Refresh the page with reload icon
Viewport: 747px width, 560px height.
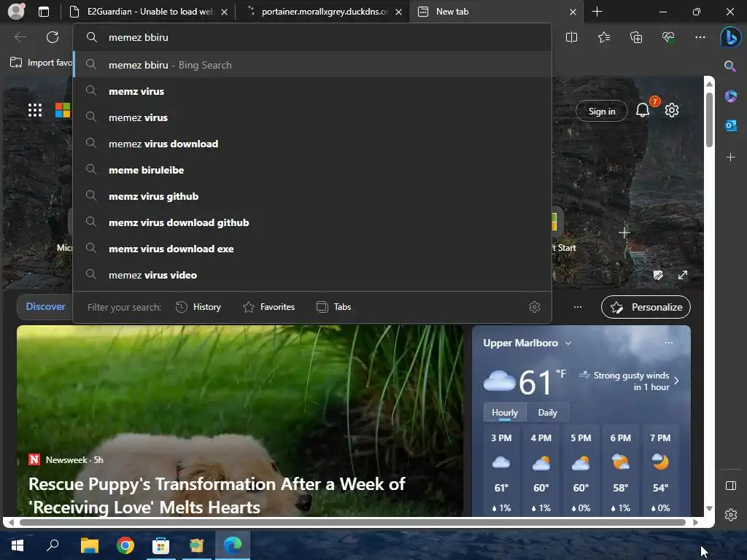click(53, 37)
